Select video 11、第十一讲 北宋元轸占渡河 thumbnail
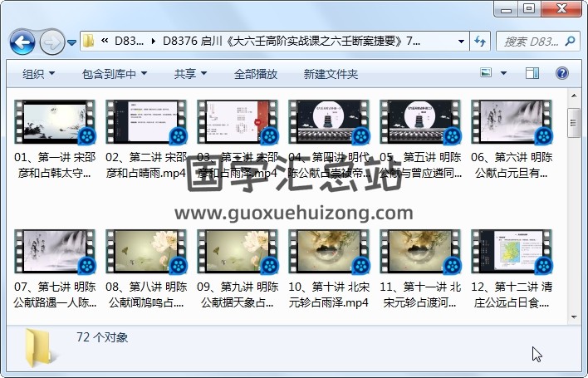 420,251
